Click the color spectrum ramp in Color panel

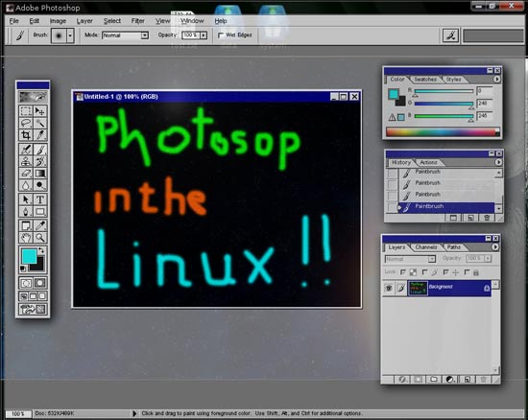[443, 131]
